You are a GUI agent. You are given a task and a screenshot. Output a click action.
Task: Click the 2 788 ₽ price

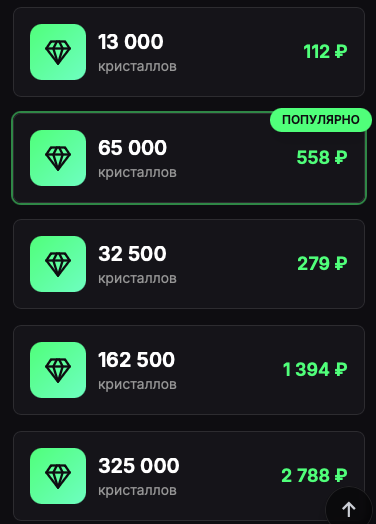(x=314, y=475)
